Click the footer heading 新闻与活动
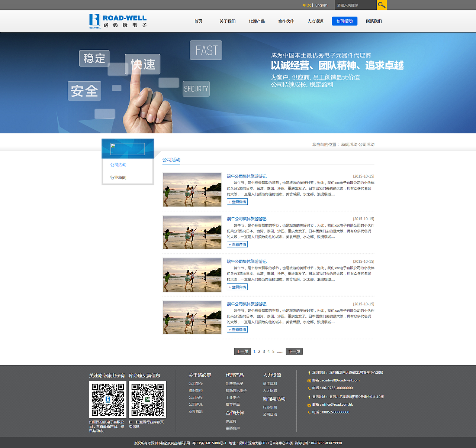Viewport: 476px width, 448px height. tap(274, 399)
